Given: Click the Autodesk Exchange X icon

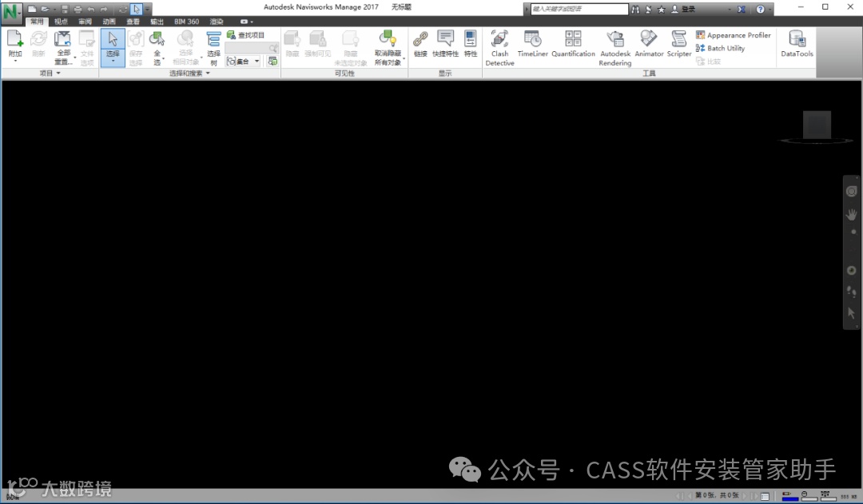Looking at the screenshot, I should 742,10.
